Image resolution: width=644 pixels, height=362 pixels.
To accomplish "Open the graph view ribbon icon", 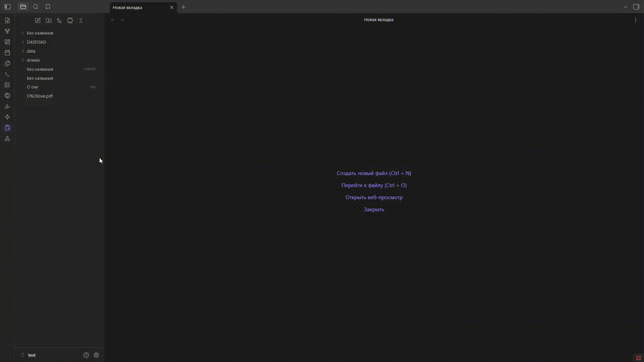I will pos(7,31).
